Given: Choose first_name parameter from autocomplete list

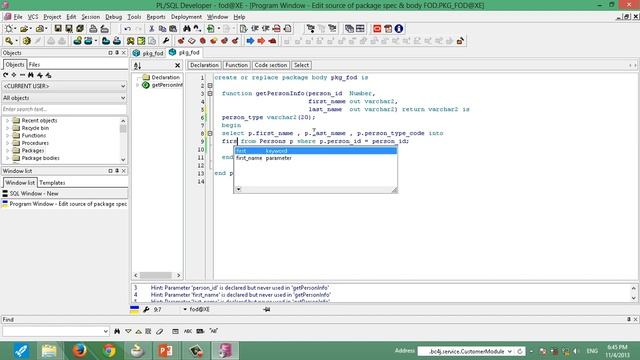Looking at the screenshot, I should click(315, 158).
